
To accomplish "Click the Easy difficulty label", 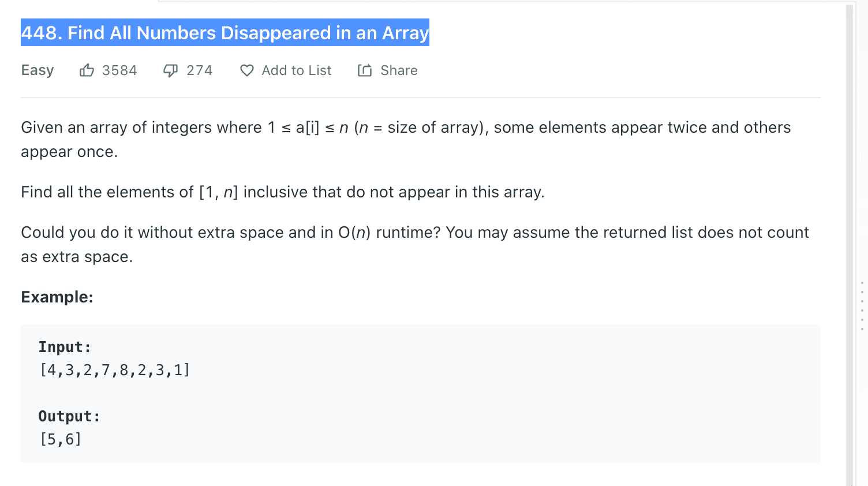I will coord(37,70).
